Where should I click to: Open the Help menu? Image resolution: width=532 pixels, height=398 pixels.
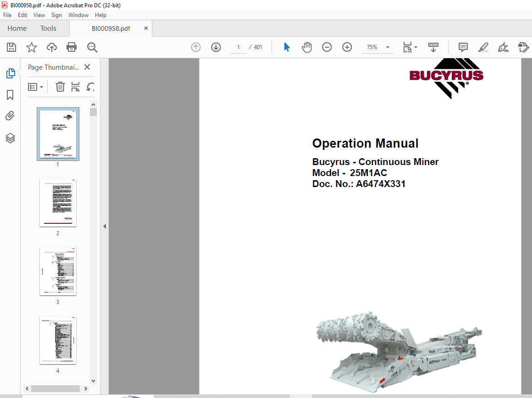100,15
